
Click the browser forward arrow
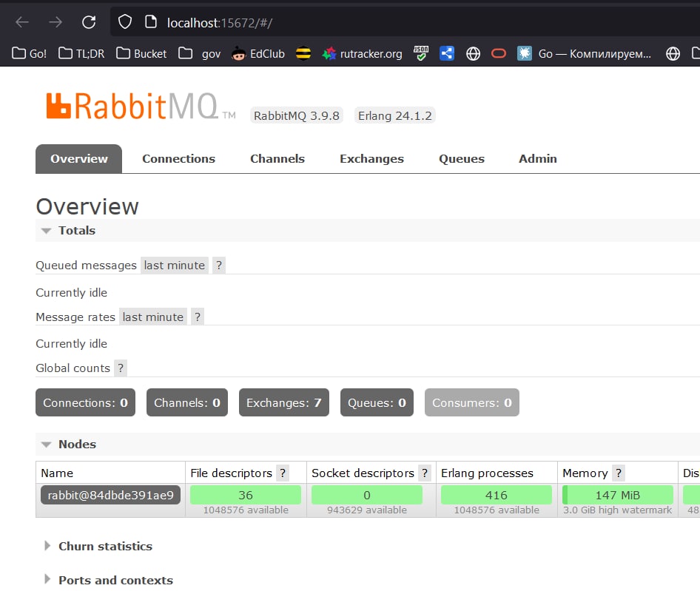[x=55, y=22]
